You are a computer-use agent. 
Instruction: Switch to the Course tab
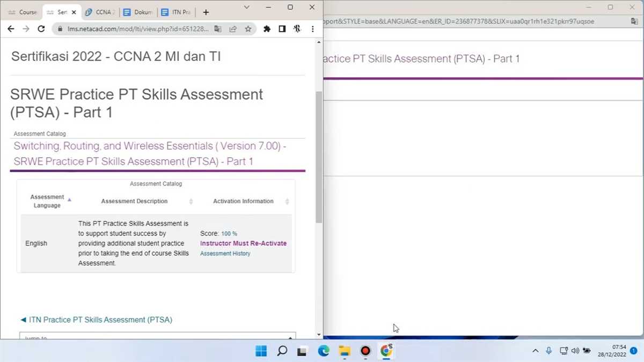(x=21, y=12)
